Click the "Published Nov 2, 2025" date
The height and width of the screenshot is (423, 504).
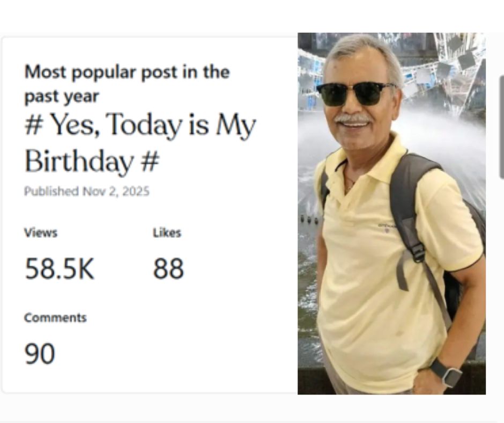86,192
